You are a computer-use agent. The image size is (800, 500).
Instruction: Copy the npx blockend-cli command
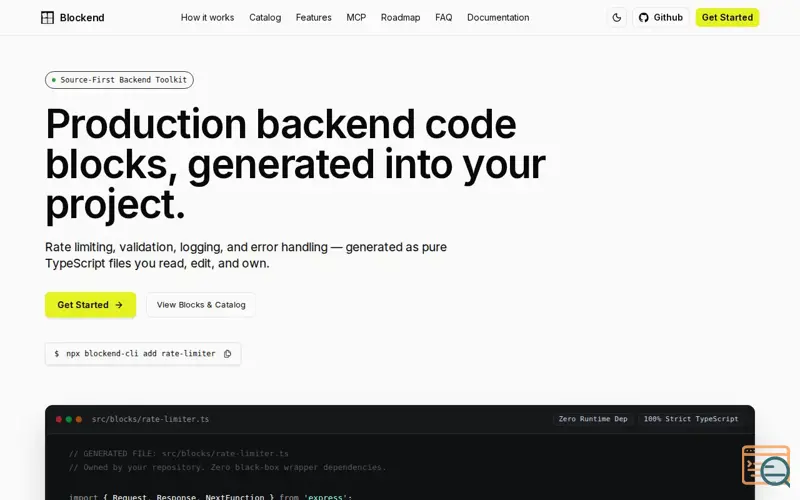point(228,354)
